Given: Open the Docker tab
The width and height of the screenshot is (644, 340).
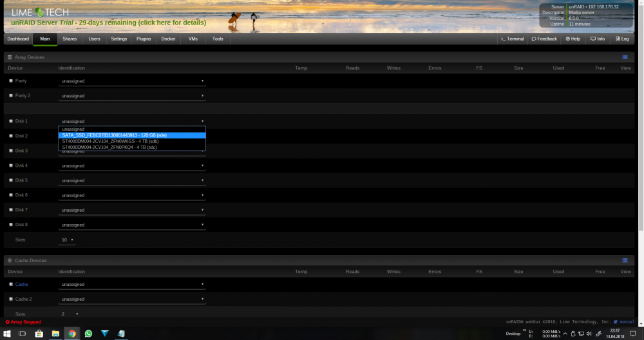Looking at the screenshot, I should coord(168,39).
